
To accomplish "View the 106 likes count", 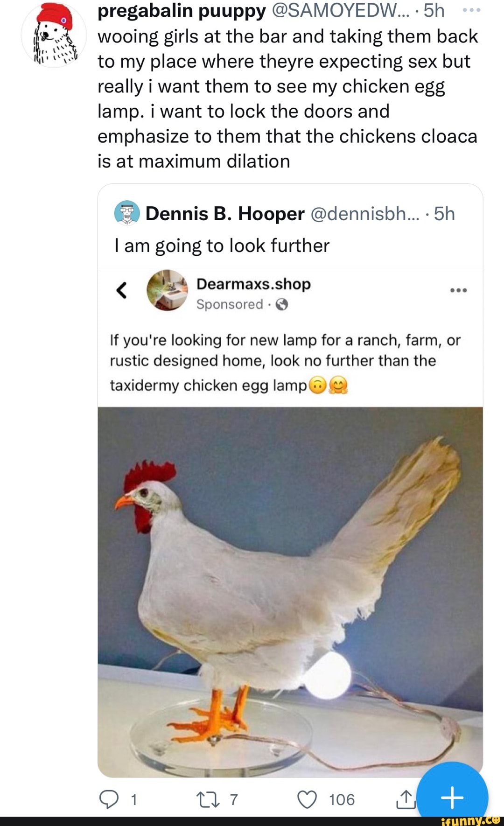I will (342, 799).
